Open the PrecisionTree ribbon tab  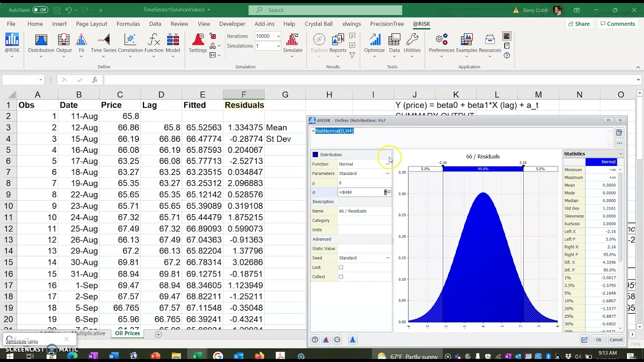point(387,24)
